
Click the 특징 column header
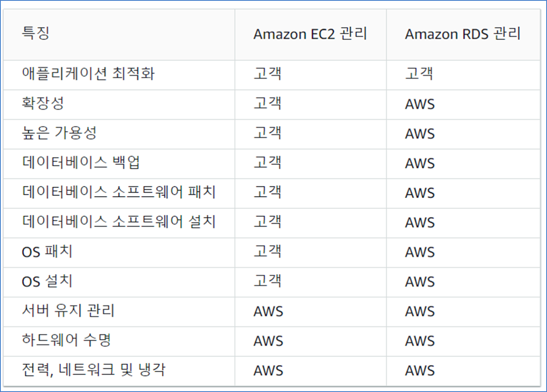point(36,33)
